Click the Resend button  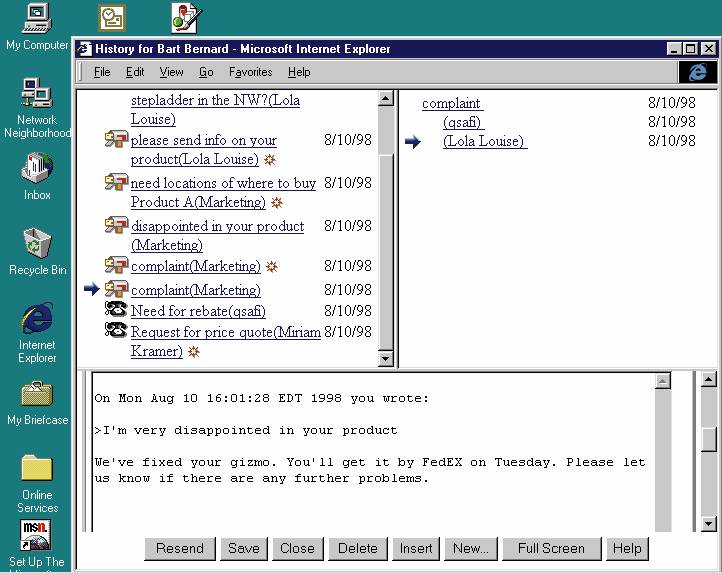tap(180, 548)
